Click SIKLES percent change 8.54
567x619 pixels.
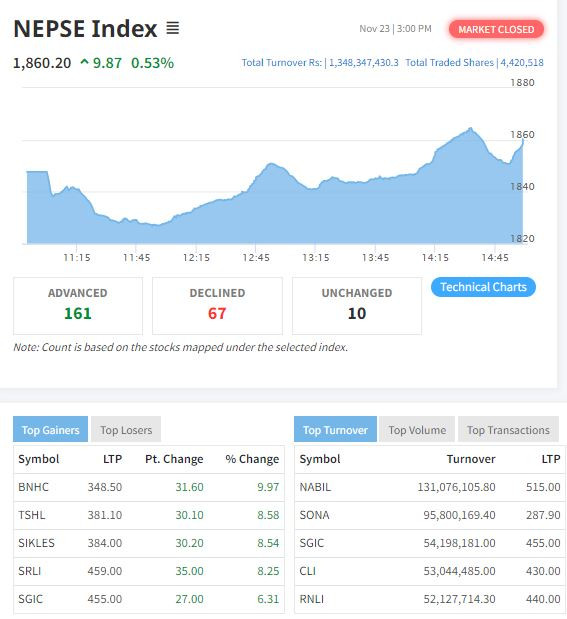point(268,543)
